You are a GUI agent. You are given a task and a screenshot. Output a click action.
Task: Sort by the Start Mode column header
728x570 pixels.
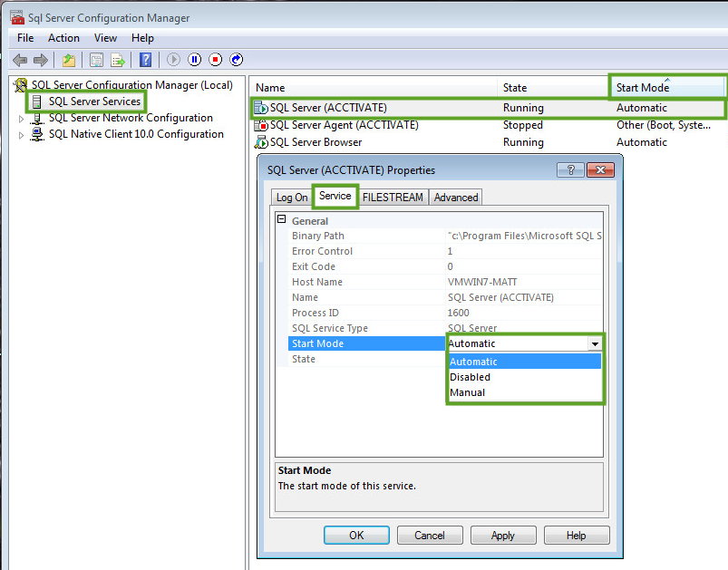[667, 88]
